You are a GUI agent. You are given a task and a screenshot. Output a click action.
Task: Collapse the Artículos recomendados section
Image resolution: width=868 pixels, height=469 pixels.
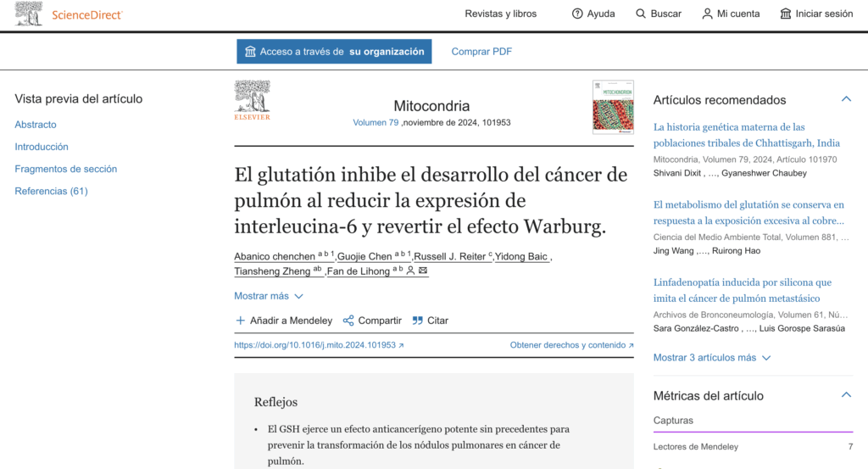845,99
